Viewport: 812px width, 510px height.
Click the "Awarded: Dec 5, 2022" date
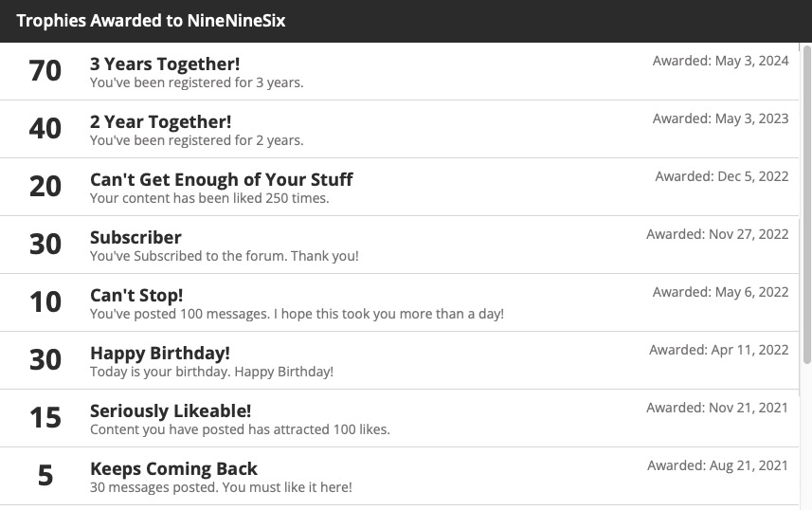tap(721, 177)
